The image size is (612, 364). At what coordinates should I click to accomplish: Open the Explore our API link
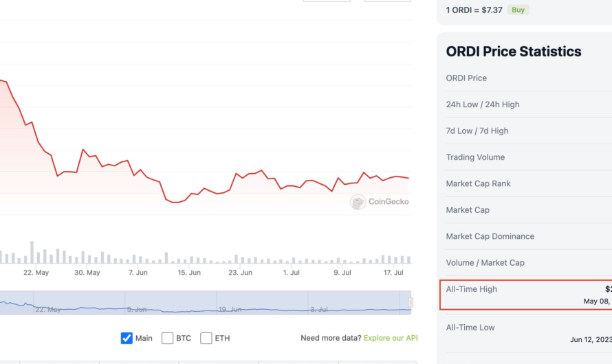pyautogui.click(x=390, y=338)
